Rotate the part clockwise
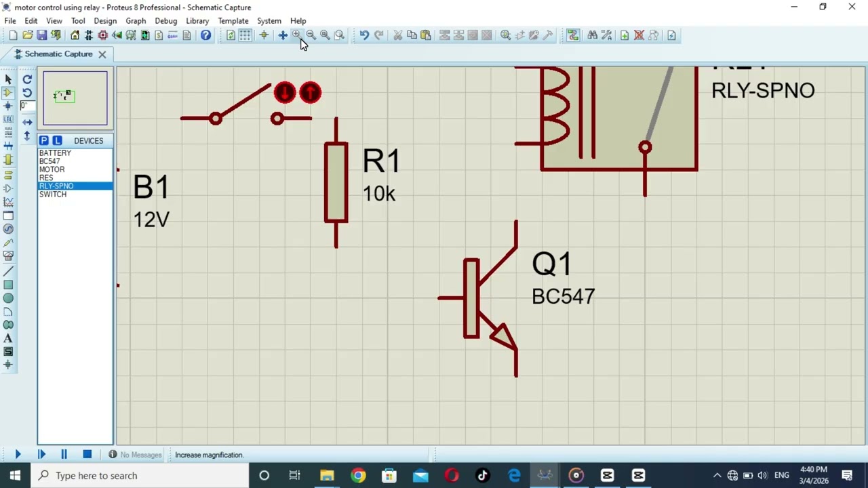 click(27, 79)
